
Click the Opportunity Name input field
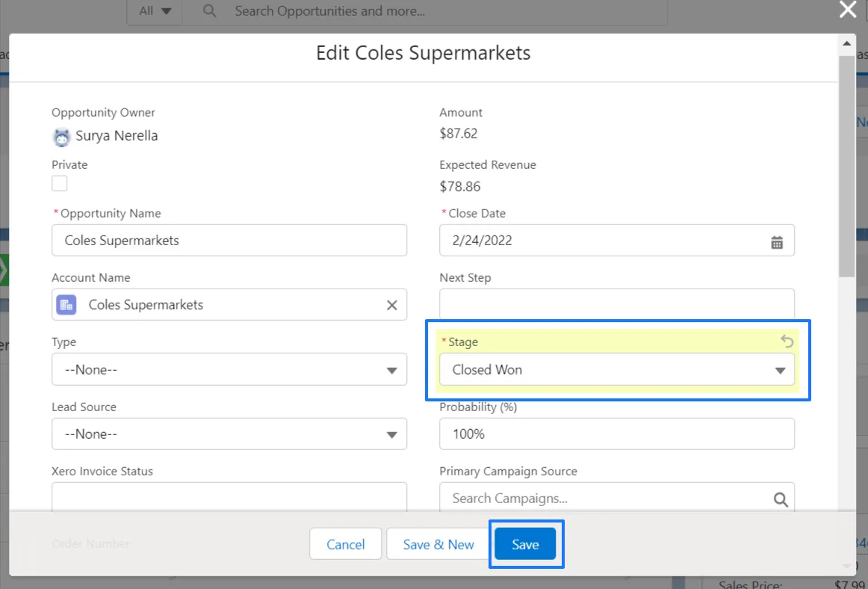coord(229,241)
